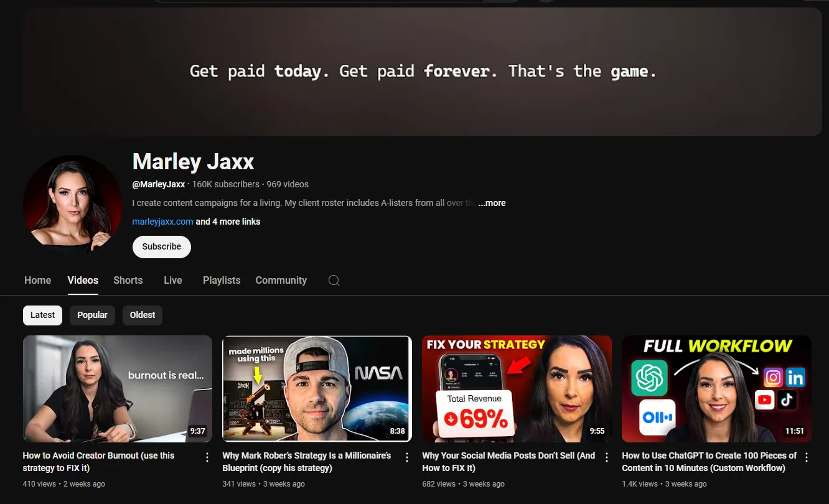Open options menu on Social Media Posts video

point(606,456)
